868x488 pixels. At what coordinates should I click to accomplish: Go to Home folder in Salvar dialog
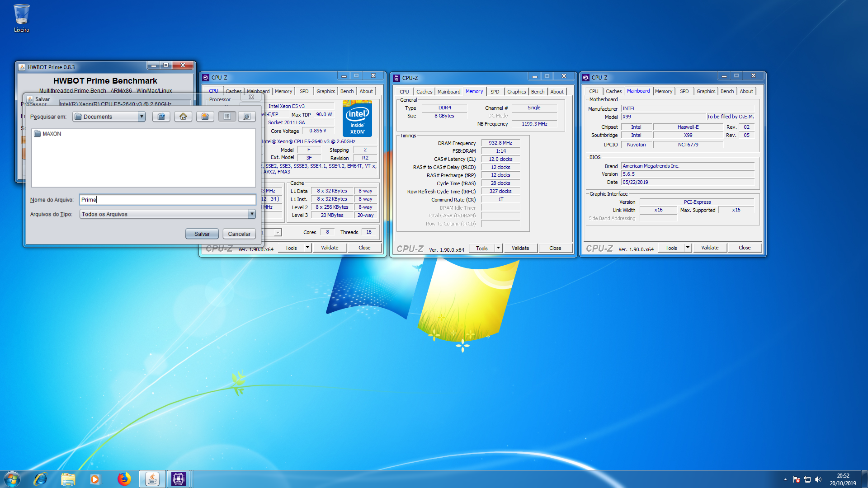(x=183, y=117)
